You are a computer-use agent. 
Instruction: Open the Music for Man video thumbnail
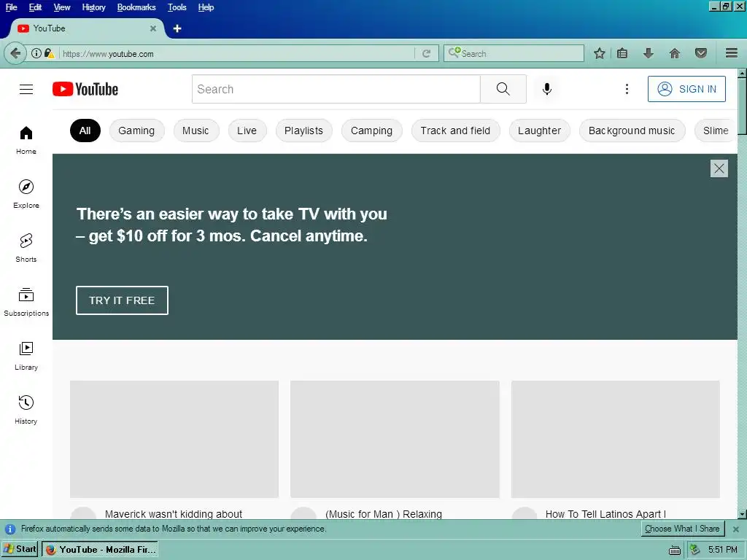pos(395,439)
